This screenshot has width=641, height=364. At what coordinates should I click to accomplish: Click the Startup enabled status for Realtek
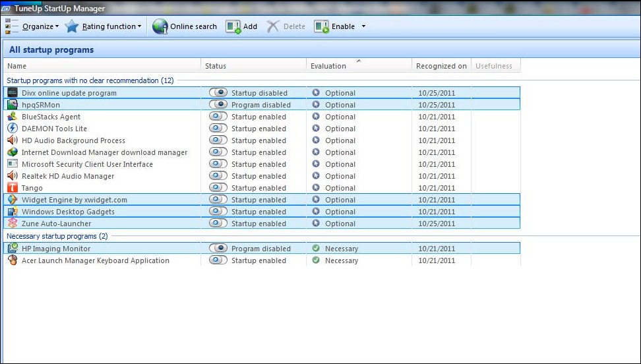(x=259, y=176)
